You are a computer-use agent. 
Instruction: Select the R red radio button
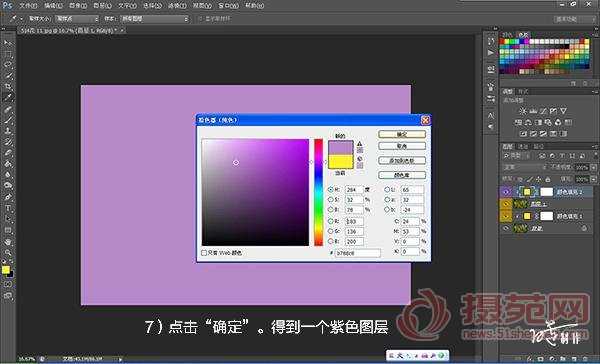click(x=331, y=221)
